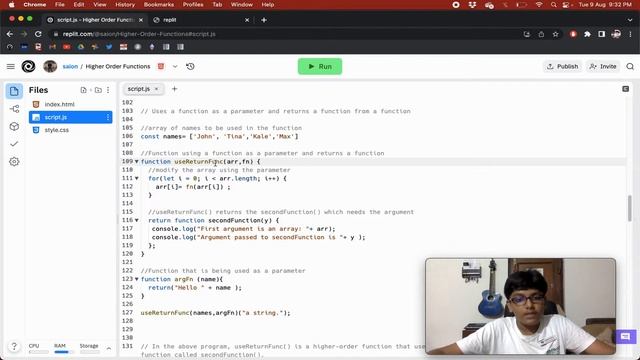This screenshot has height=360, width=640.
Task: Open the version history icon
Action: (x=190, y=67)
